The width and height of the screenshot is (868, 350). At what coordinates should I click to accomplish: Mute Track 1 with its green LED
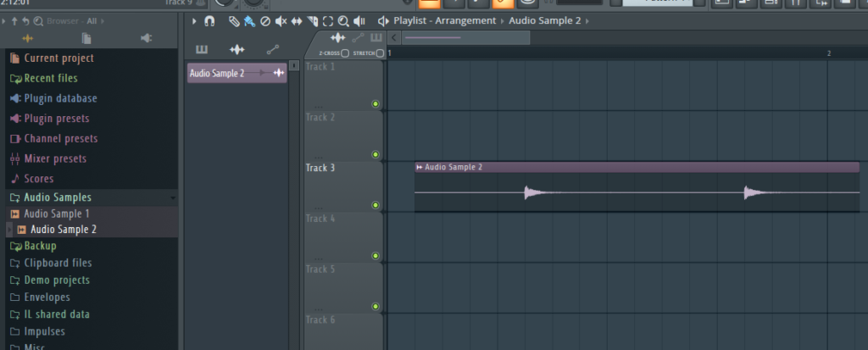[376, 104]
